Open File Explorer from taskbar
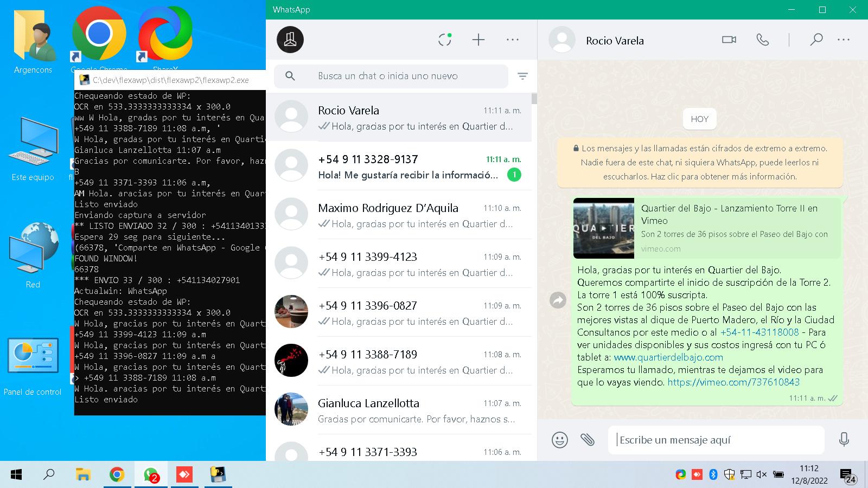 coord(83,475)
